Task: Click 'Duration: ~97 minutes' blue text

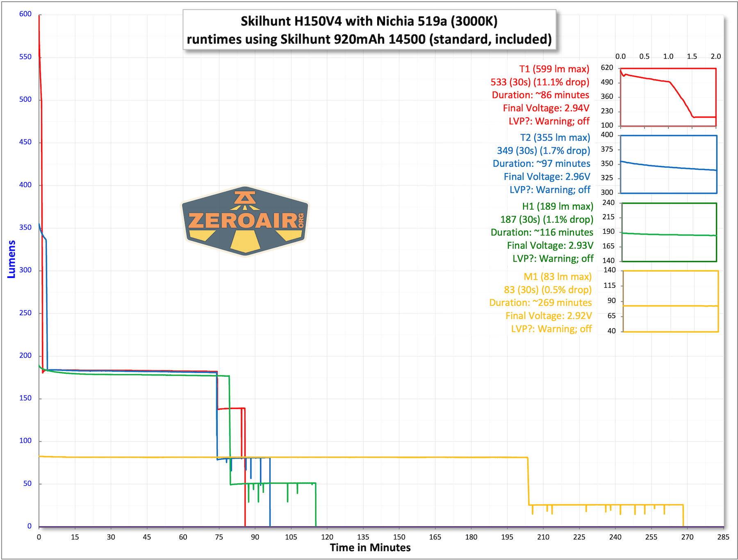Action: [x=542, y=164]
